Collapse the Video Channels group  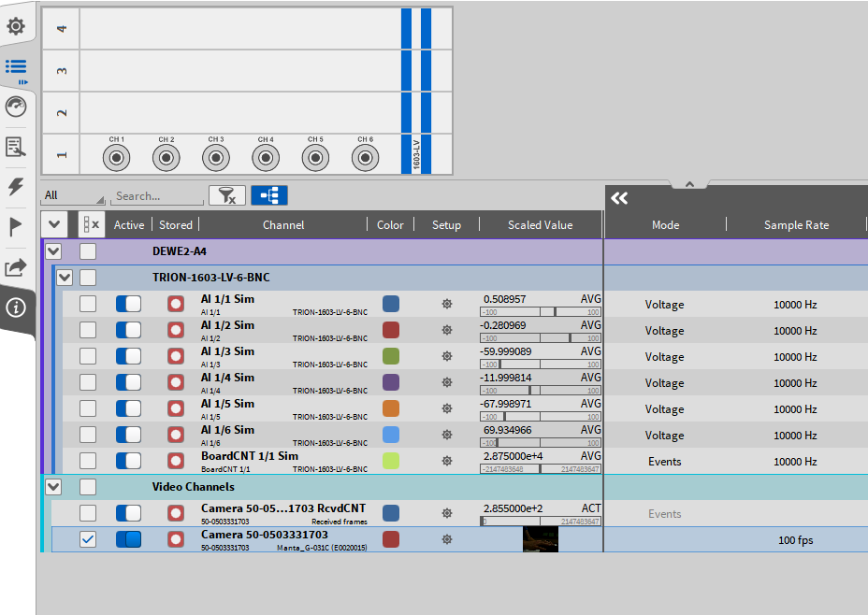coord(53,487)
